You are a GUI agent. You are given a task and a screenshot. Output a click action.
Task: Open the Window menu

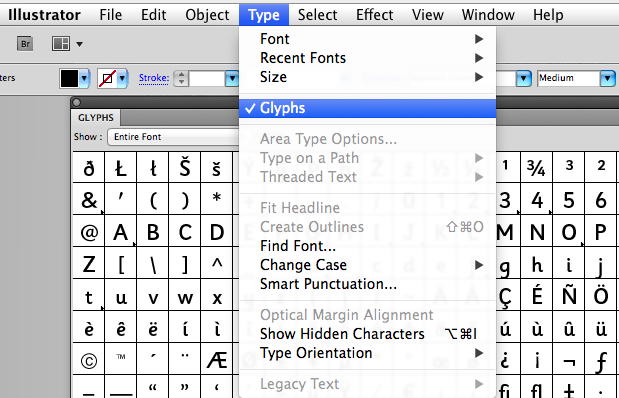(x=488, y=15)
